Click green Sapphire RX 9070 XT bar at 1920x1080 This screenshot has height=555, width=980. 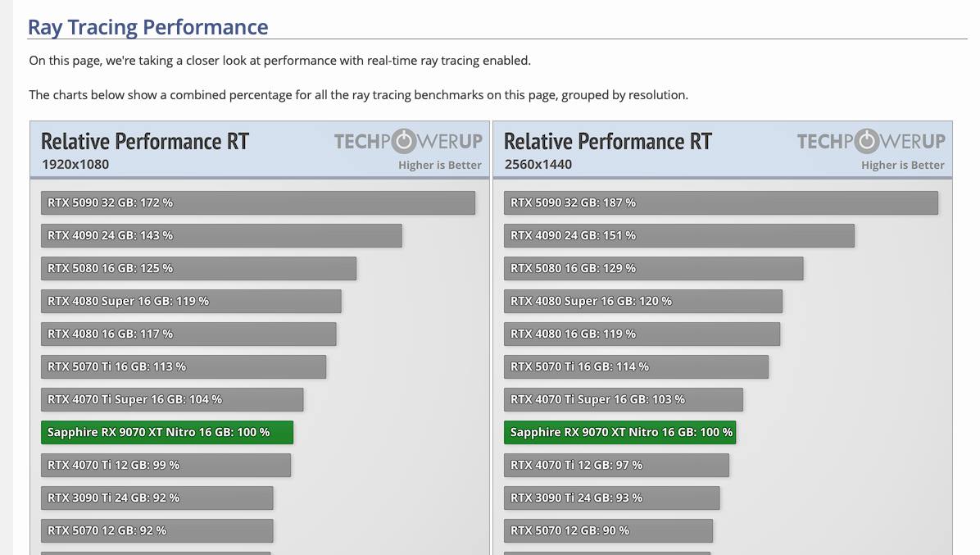[x=167, y=433]
